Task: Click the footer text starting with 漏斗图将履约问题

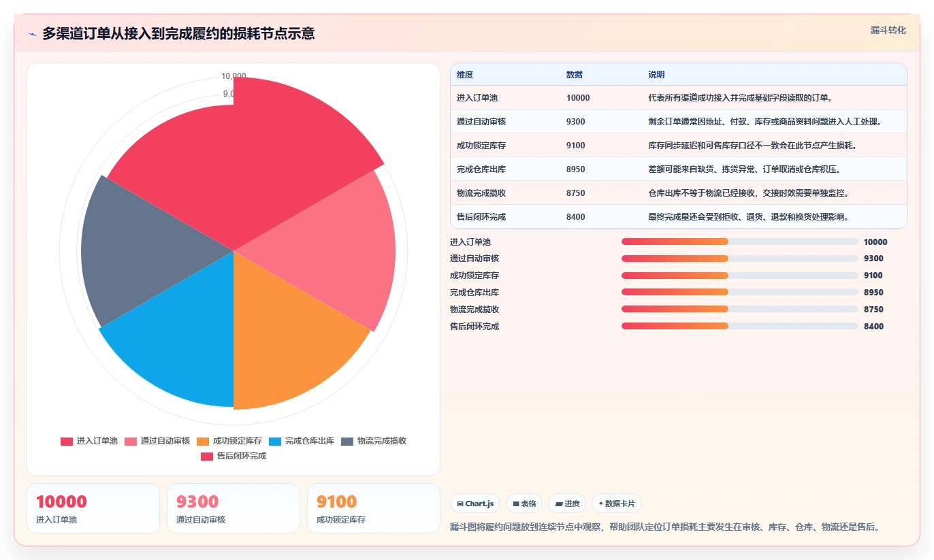Action: point(664,527)
